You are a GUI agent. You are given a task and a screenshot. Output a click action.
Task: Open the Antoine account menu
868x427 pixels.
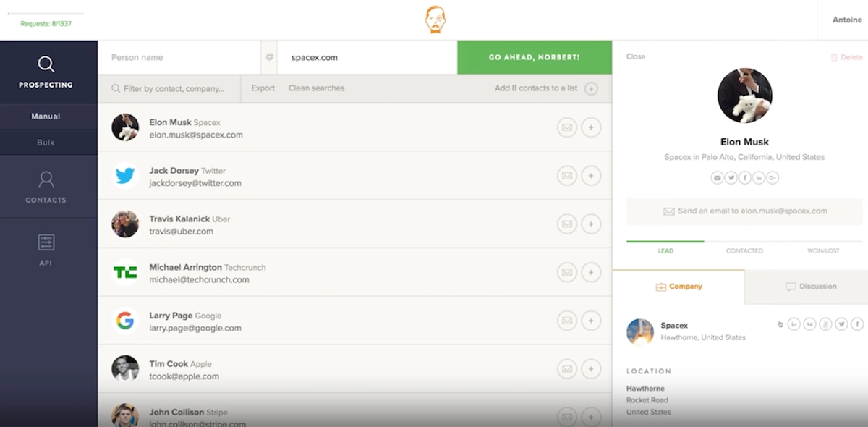(847, 20)
